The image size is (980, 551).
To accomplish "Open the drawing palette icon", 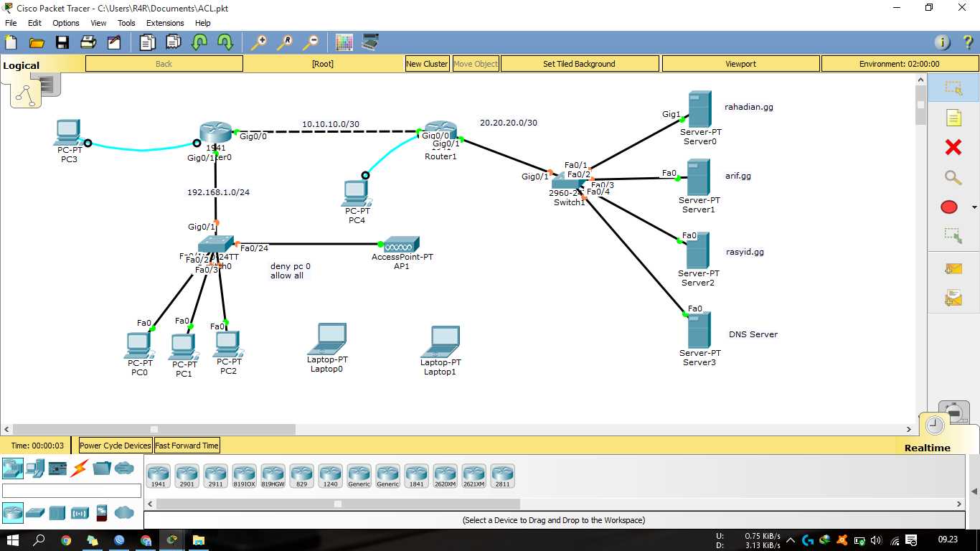I will [344, 42].
